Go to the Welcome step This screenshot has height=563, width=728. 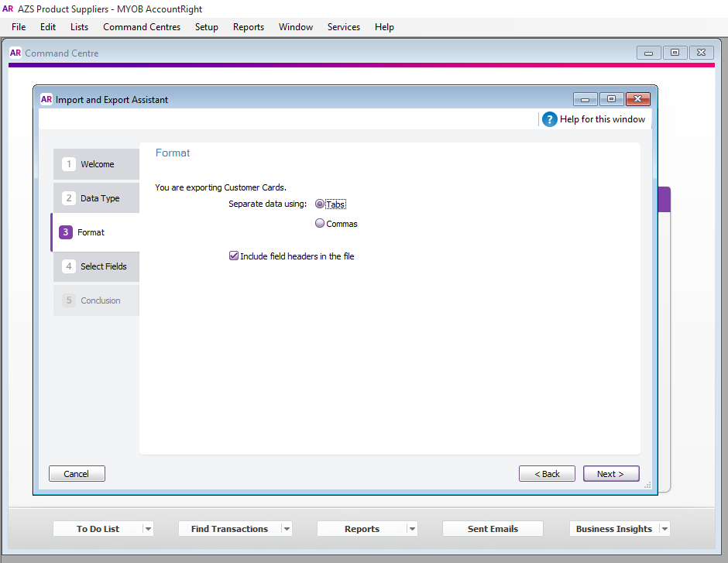(96, 164)
